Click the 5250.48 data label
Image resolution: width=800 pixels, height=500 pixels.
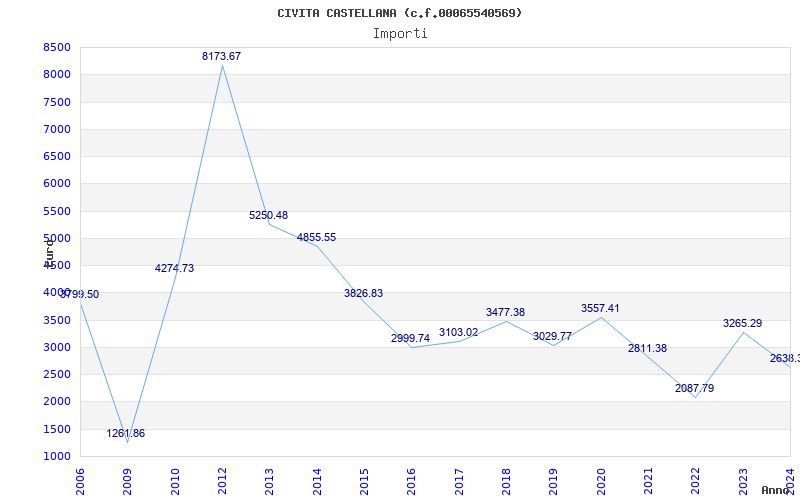tap(268, 215)
